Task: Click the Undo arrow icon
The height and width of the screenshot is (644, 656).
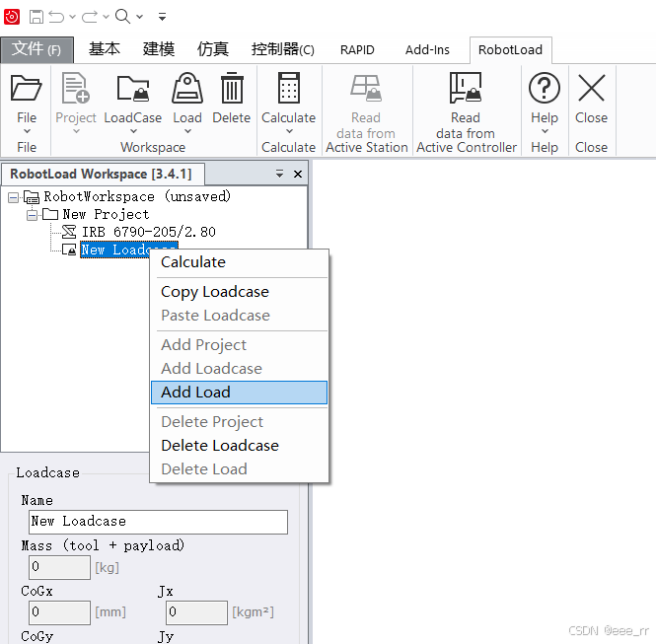Action: point(56,17)
